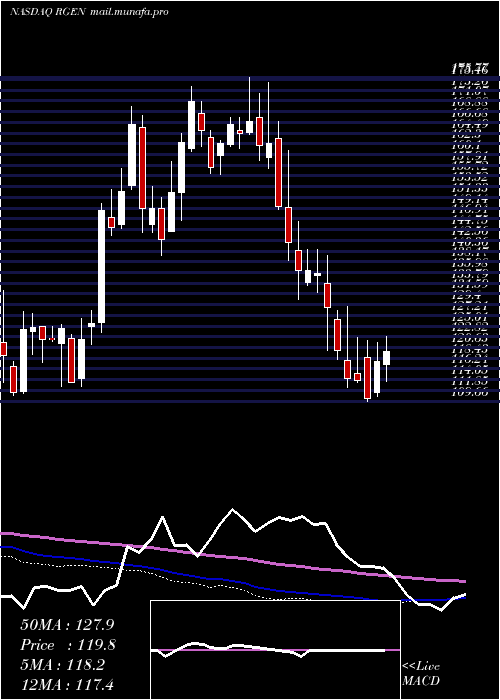Viewport: 500px width, 700px height.
Task: Select the white MACD line inside inset box
Action: 268,649
